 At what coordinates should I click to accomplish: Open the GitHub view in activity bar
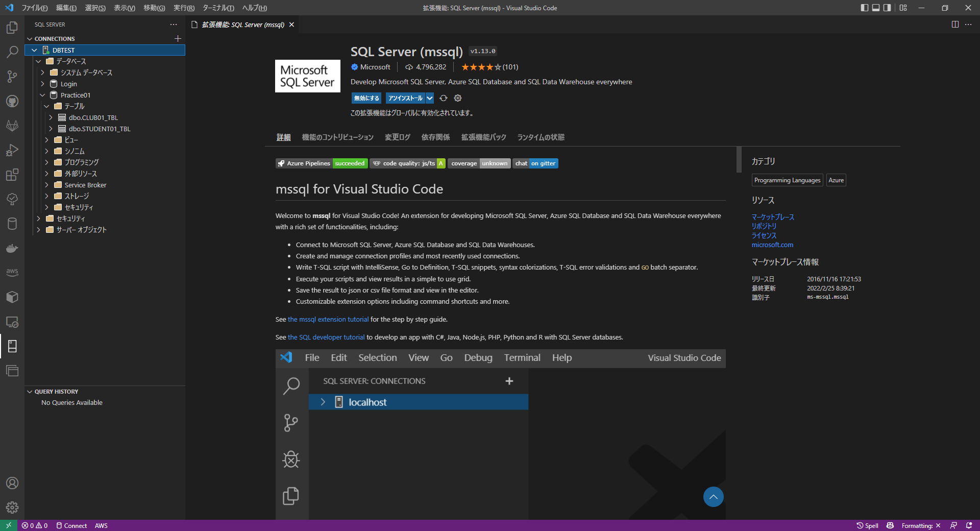click(12, 101)
